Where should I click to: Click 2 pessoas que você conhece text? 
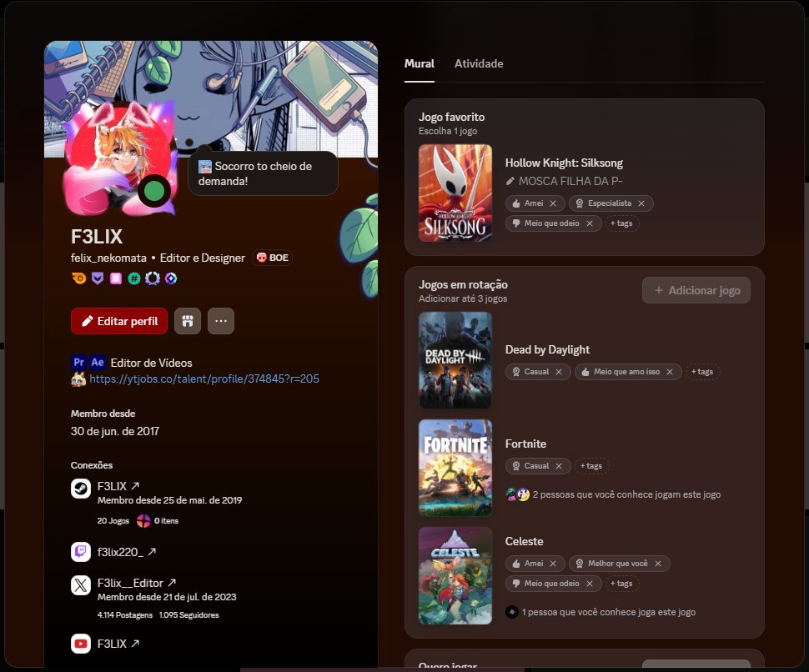tap(627, 494)
